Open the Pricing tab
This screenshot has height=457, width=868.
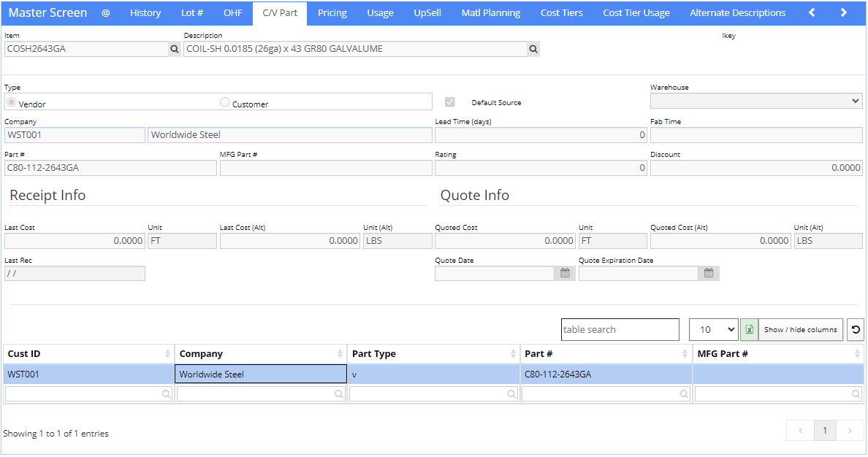pos(332,12)
